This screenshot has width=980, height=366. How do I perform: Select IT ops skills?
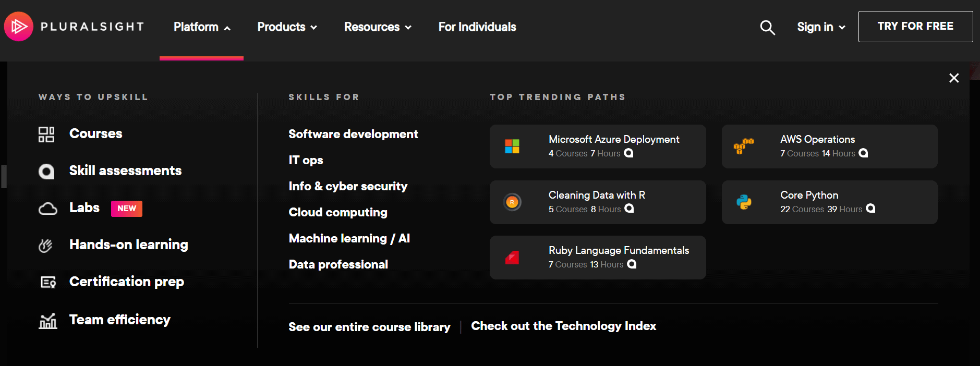[306, 160]
